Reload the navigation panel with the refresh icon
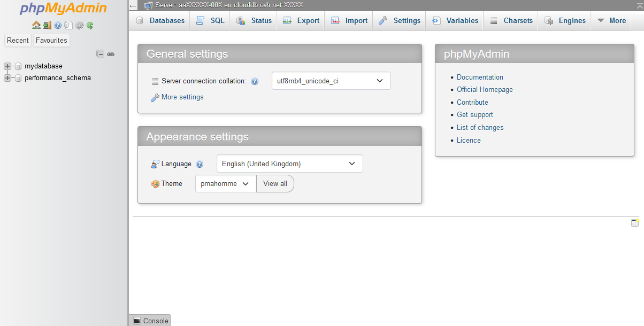Viewport: 644px width, 326px height. [90, 25]
